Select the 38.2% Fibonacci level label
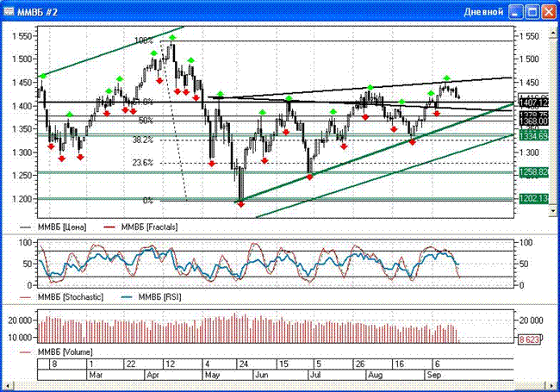 click(x=143, y=140)
